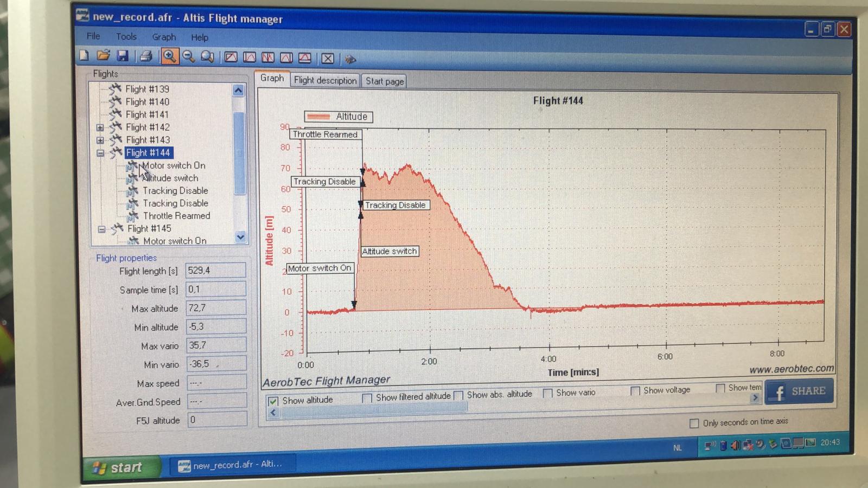The width and height of the screenshot is (868, 488).
Task: Click the X delete toolbar icon
Action: [328, 59]
